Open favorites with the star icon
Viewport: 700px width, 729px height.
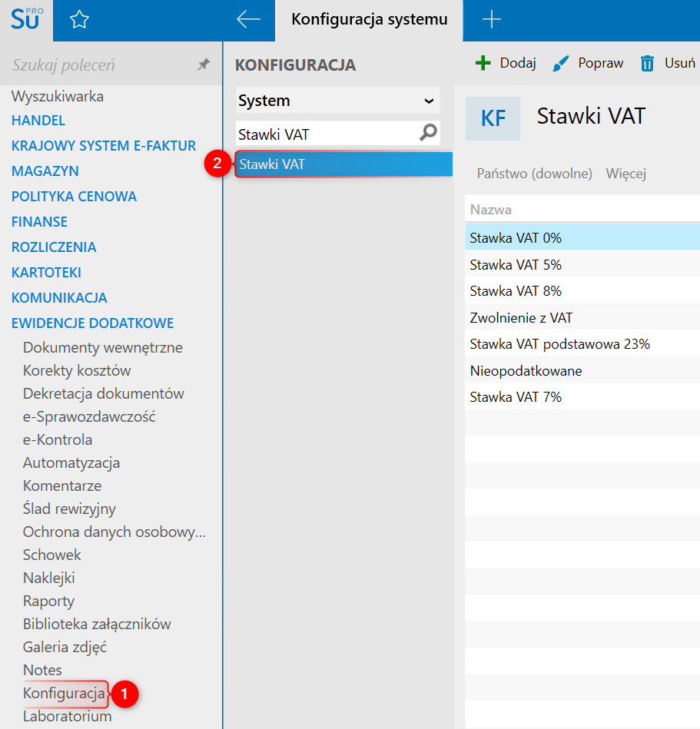tap(79, 20)
